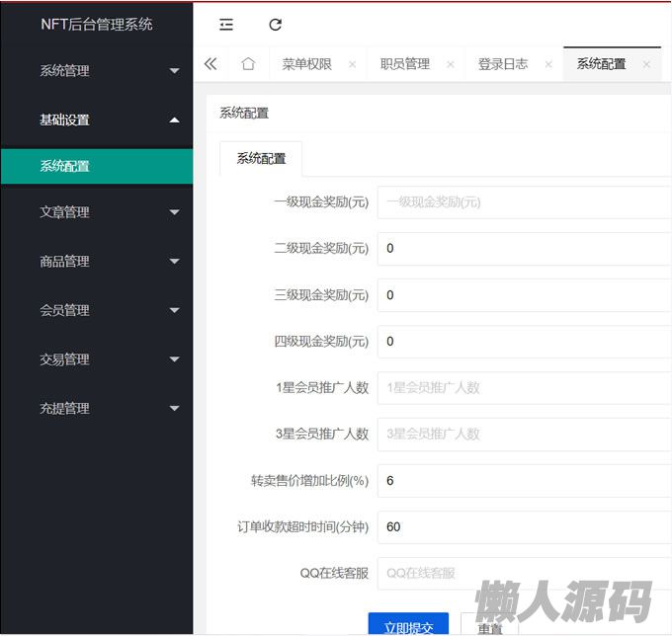This screenshot has height=636, width=672.
Task: Close the 系统配置 tab in the tab bar
Action: pyautogui.click(x=646, y=64)
